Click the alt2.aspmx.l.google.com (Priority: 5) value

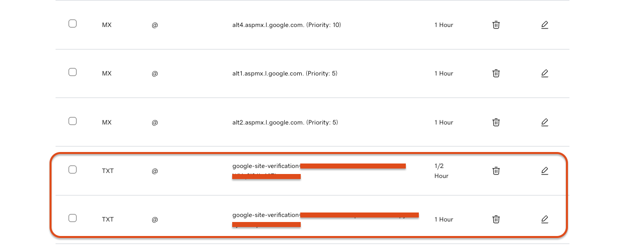tap(285, 122)
